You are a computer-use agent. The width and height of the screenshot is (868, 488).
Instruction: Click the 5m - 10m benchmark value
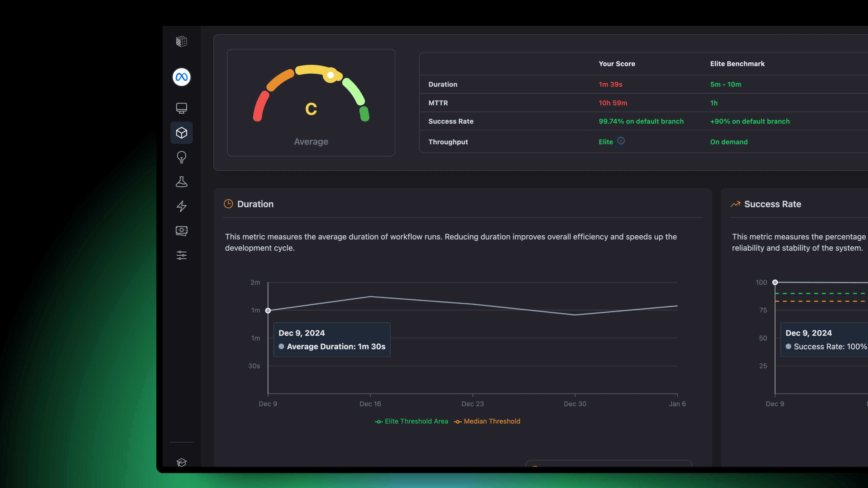click(x=725, y=84)
